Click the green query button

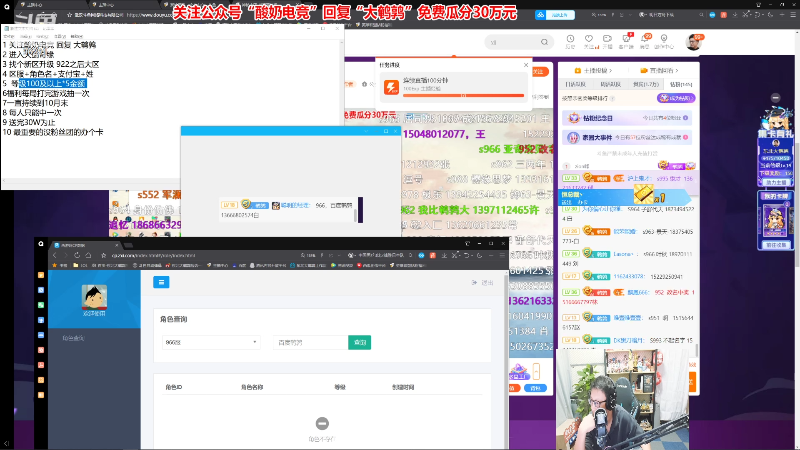point(360,342)
